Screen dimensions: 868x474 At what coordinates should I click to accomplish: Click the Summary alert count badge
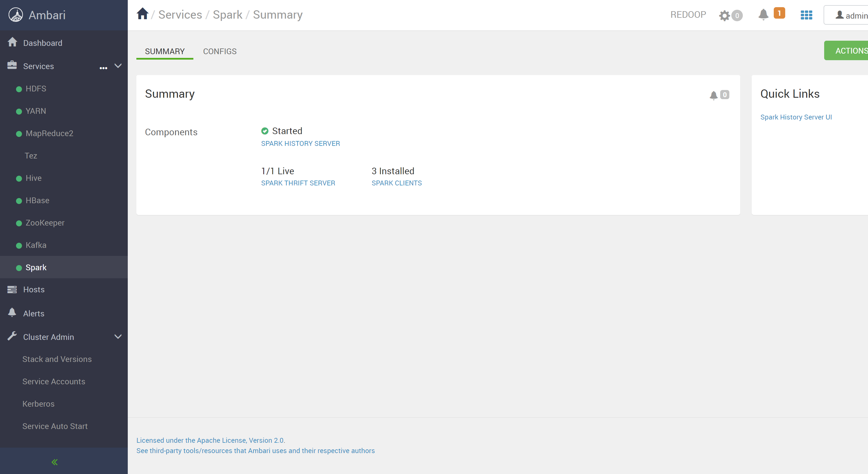tap(725, 95)
